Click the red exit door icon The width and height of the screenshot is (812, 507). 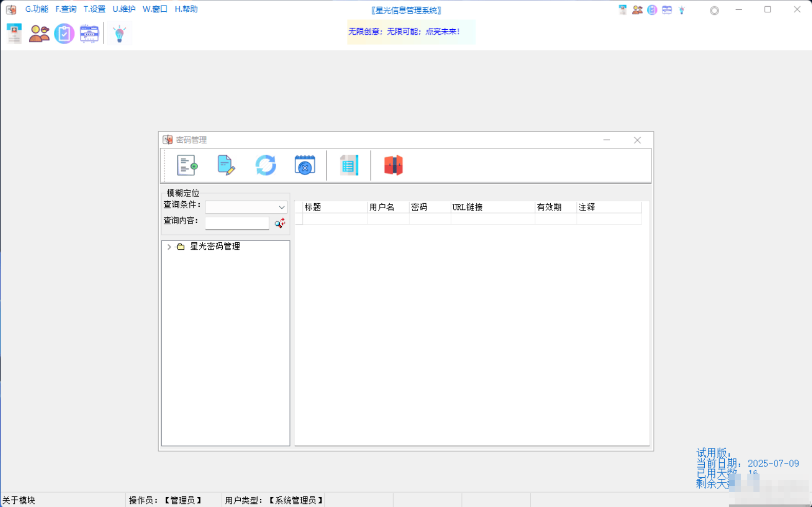[394, 165]
